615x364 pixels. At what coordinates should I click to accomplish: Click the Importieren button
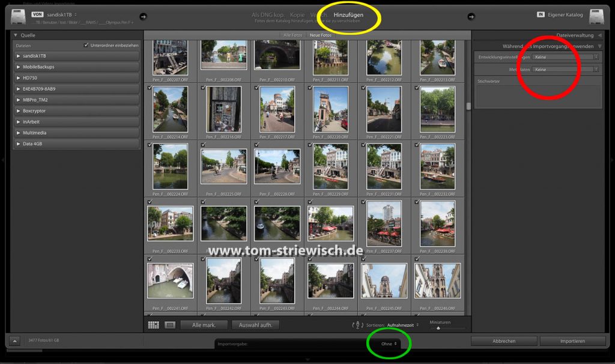[572, 341]
